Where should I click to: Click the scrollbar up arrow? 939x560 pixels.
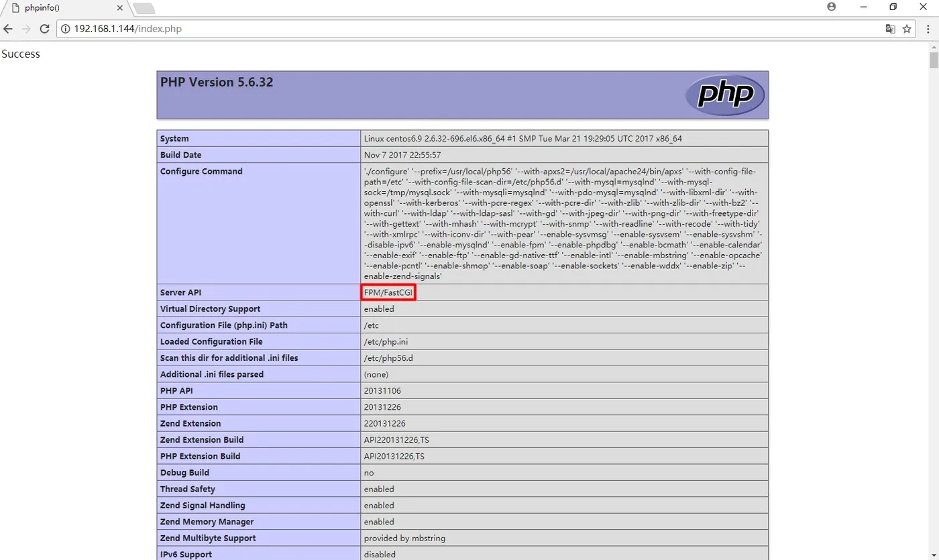933,46
